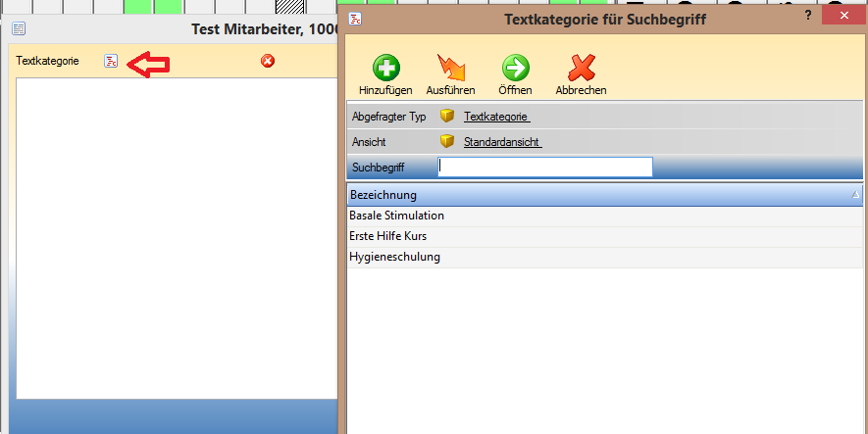This screenshot has height=434, width=868.
Task: Click inside the empty Textkategorie list area
Action: click(172, 235)
